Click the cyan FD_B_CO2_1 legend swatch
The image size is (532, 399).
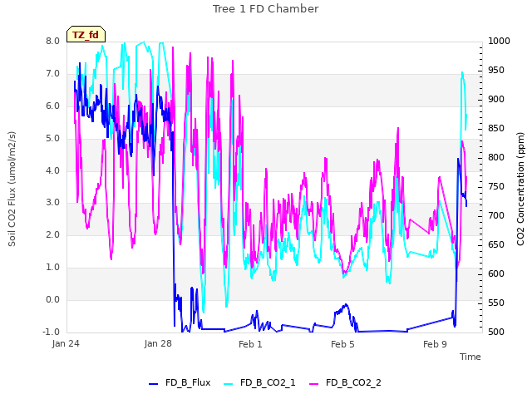(x=229, y=384)
